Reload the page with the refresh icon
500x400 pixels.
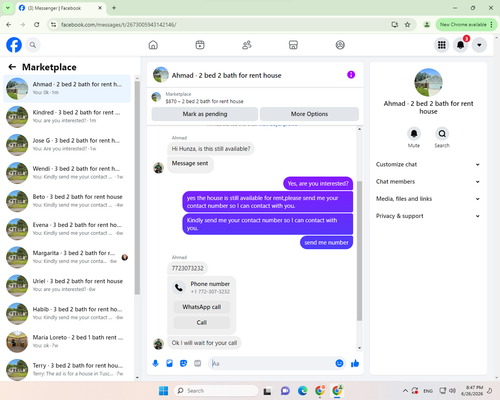coord(37,25)
